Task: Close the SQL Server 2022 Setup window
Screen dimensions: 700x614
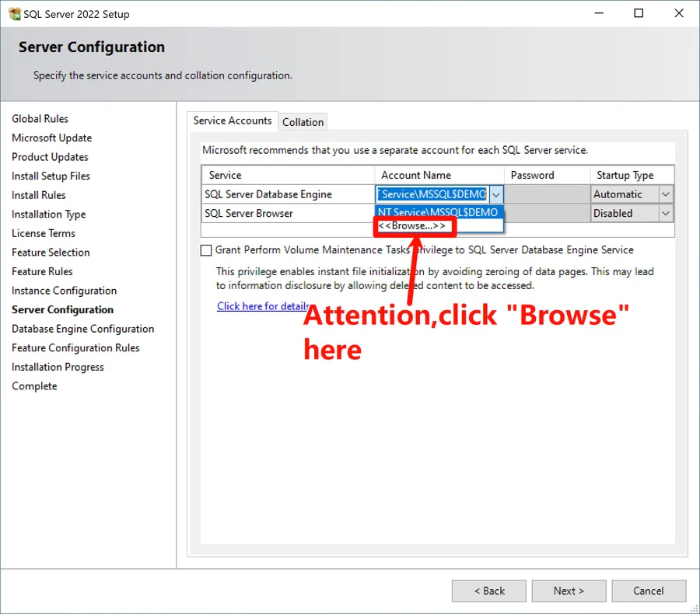Action: coord(679,13)
